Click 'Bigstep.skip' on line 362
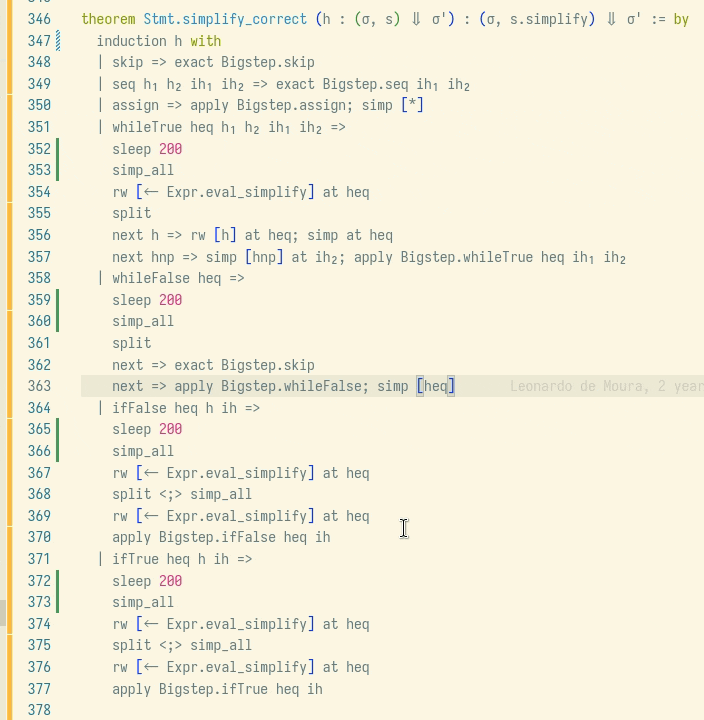The width and height of the screenshot is (704, 720). point(268,365)
